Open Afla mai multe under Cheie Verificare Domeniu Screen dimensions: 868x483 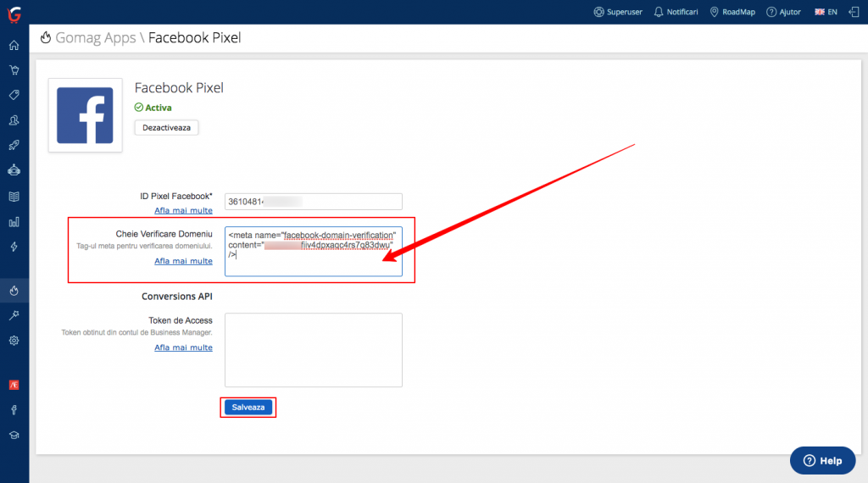coord(183,261)
